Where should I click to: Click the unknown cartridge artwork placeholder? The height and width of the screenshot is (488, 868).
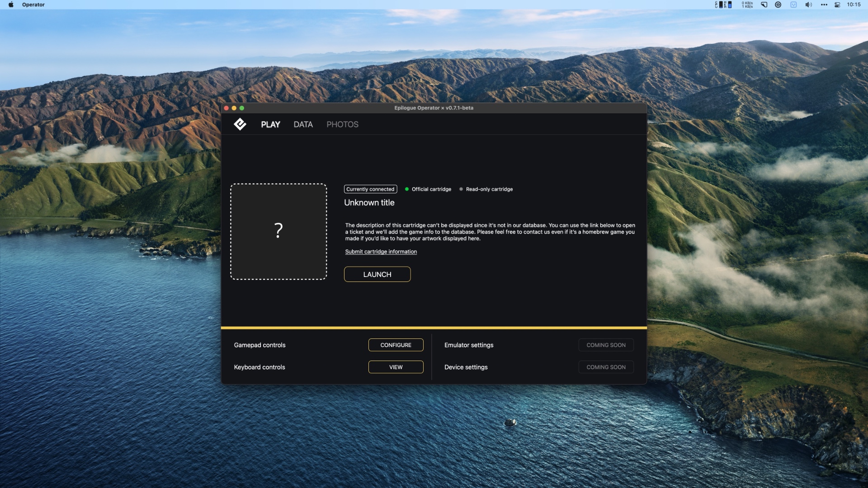coord(278,231)
